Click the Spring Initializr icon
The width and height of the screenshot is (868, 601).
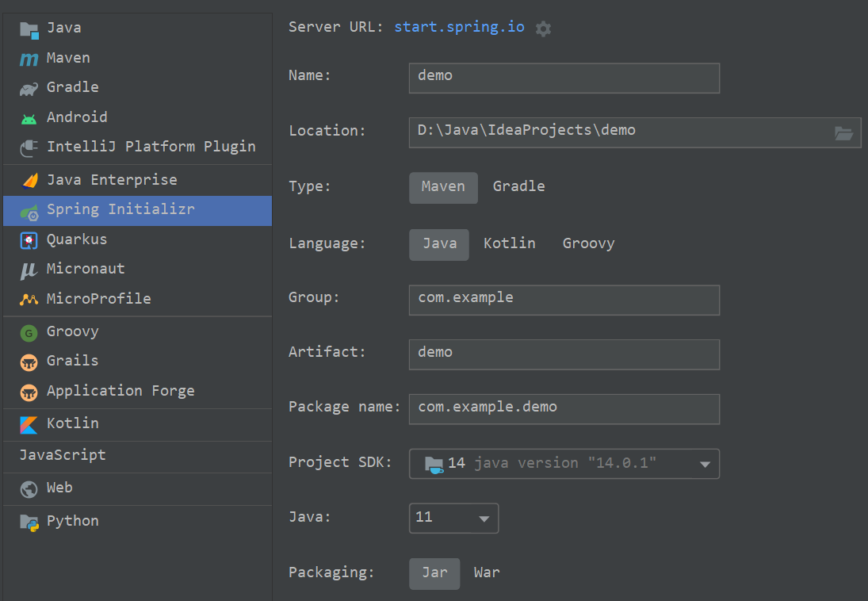(29, 212)
